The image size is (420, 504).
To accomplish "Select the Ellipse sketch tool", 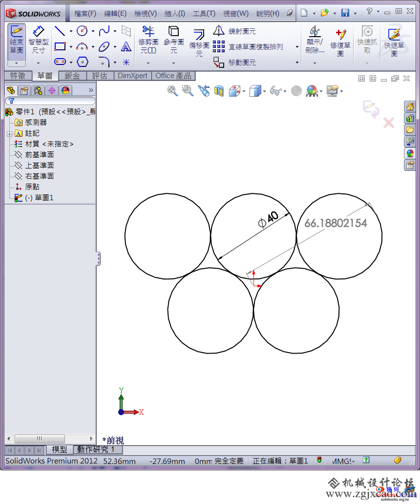I will tap(104, 46).
